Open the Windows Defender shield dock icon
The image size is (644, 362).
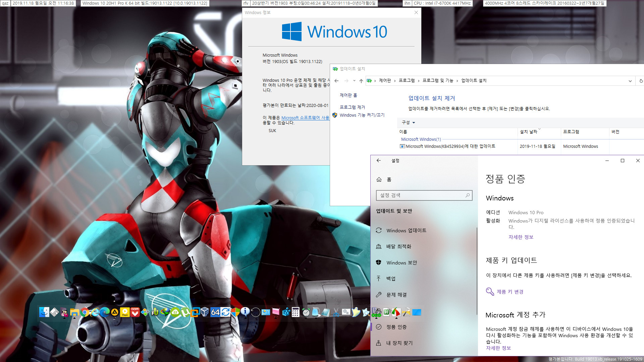click(x=236, y=312)
